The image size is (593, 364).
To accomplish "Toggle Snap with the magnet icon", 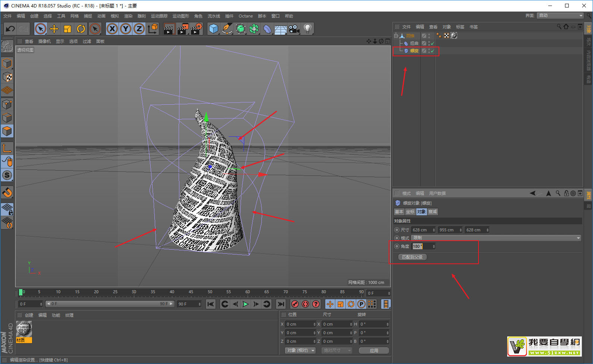I will [7, 192].
